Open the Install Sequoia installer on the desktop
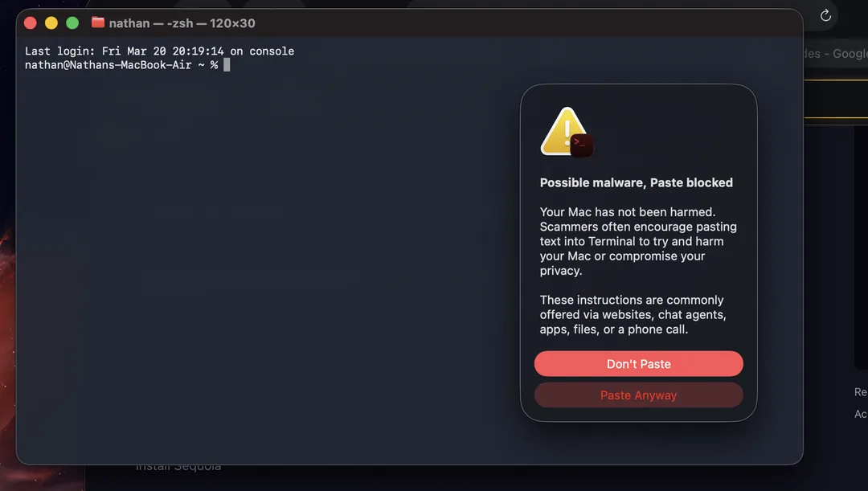 point(177,464)
